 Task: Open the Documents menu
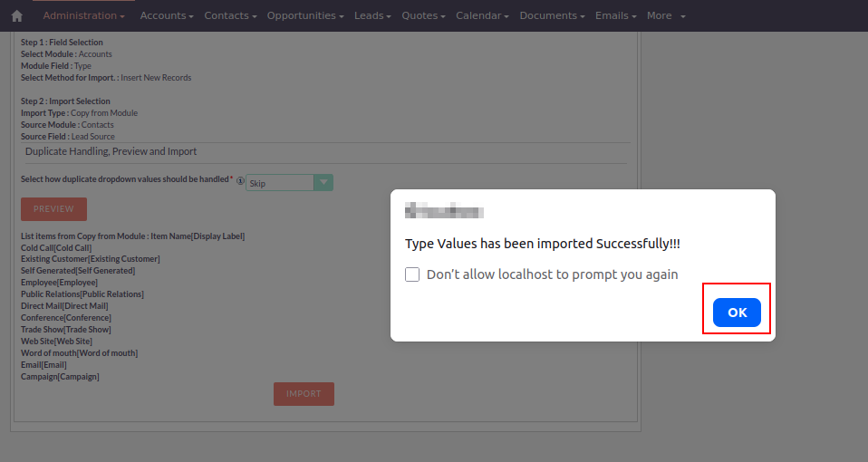point(553,15)
